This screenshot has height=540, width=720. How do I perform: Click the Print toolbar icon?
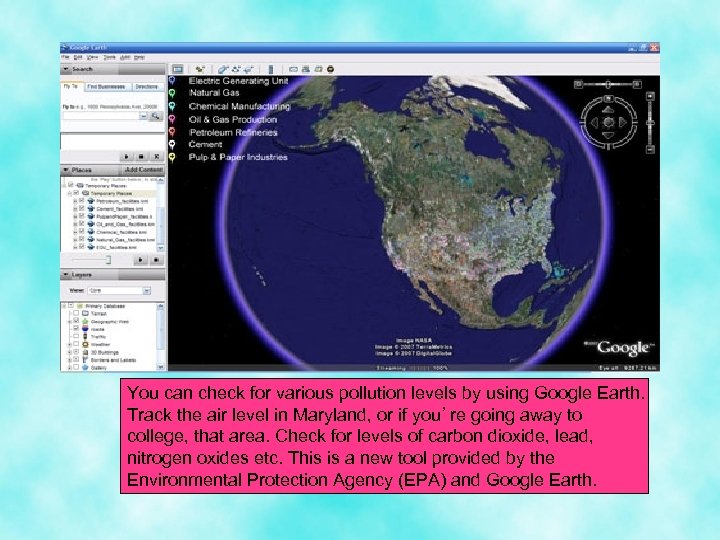306,69
